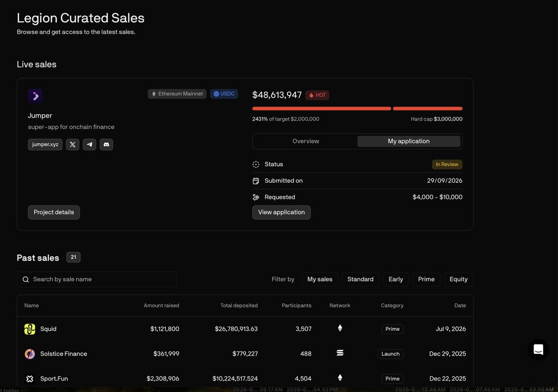Toggle the Early filter
Viewport: 558px width, 392px height.
pyautogui.click(x=396, y=279)
